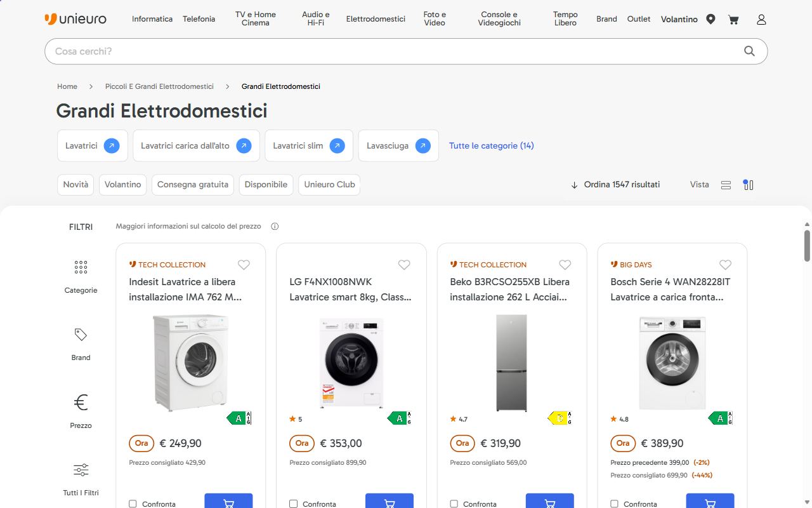Add LG F4NX1008NWK to cart

point(390,502)
